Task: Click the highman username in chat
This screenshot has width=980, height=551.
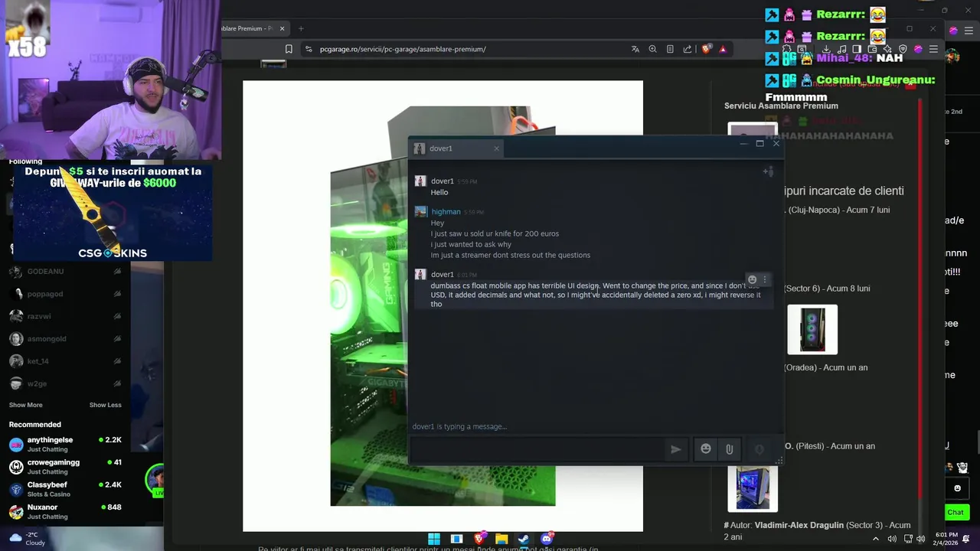Action: 446,212
